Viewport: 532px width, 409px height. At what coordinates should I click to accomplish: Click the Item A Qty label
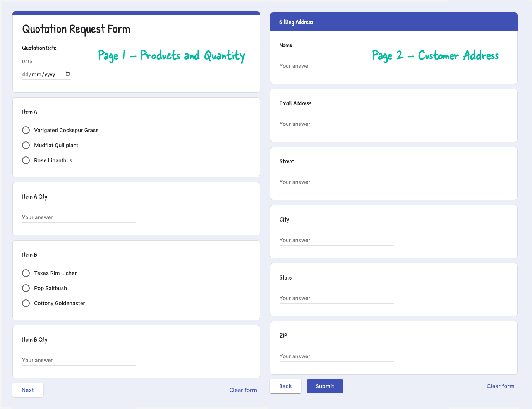[x=35, y=197]
